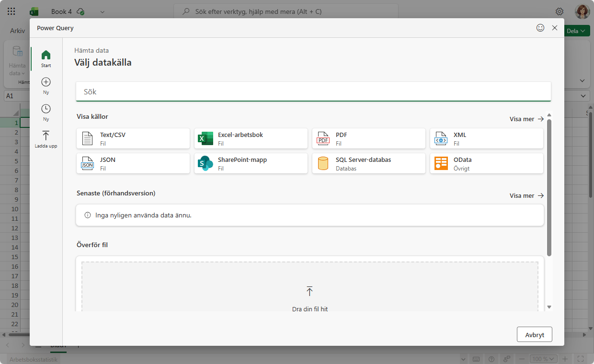Select SQL Server-databas source
Viewport: 594px width, 364px height.
[x=368, y=164]
